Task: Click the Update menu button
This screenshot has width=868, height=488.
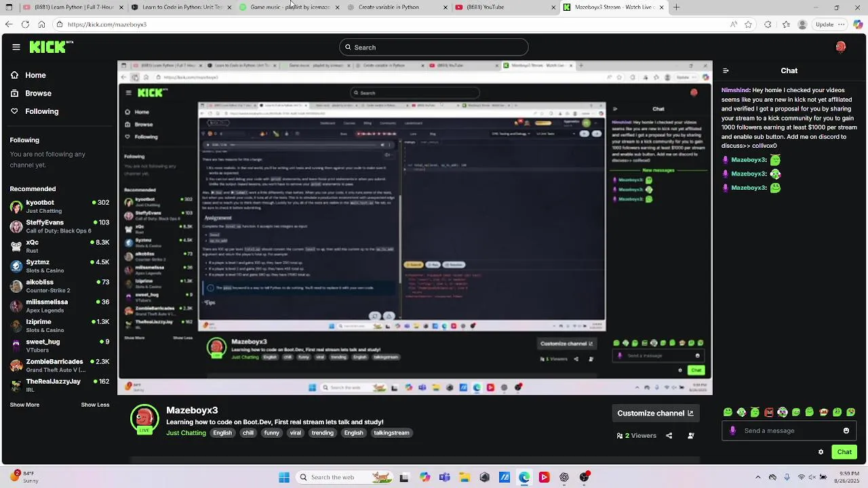Action: [829, 24]
